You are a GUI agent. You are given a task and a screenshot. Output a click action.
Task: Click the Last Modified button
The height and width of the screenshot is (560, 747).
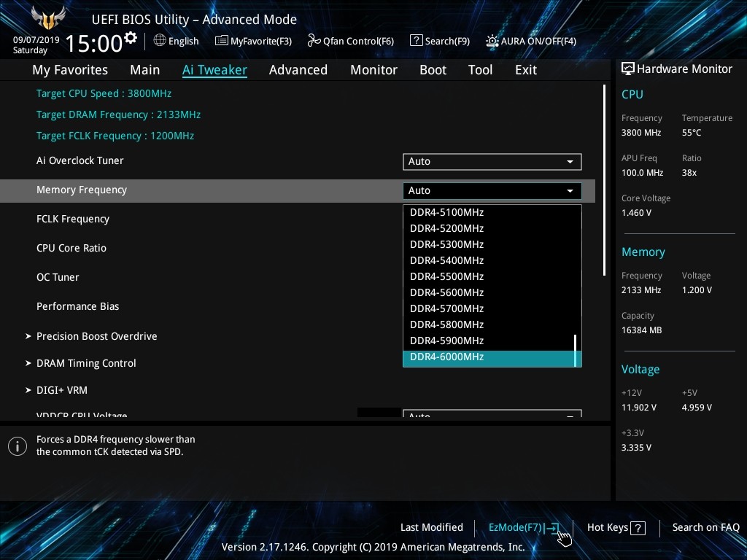point(432,528)
